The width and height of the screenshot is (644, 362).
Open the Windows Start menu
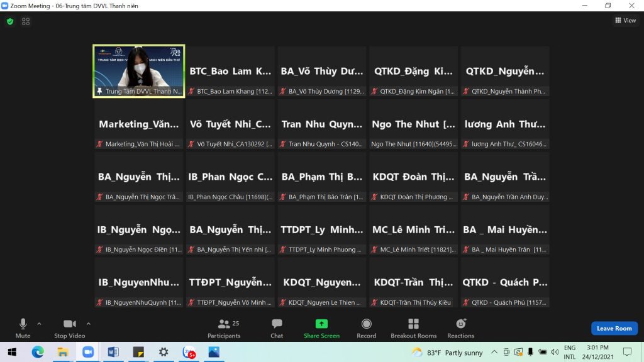click(12, 352)
